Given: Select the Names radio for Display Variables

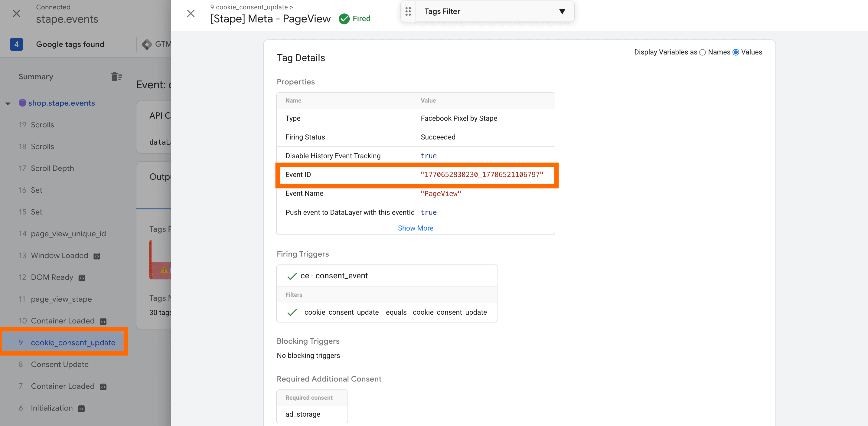Looking at the screenshot, I should pos(703,52).
